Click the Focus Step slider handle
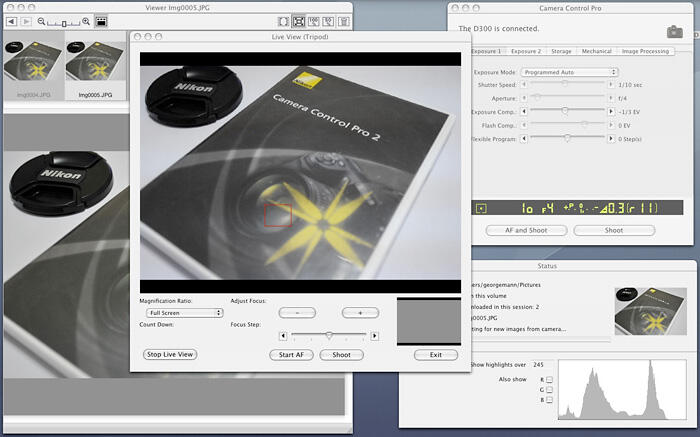The height and width of the screenshot is (437, 700). click(x=329, y=336)
